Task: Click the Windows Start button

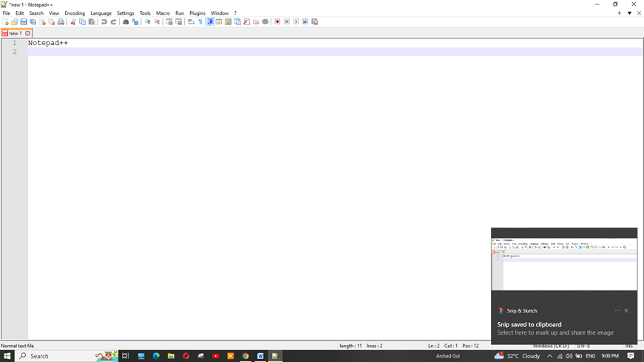Action: pos(7,356)
